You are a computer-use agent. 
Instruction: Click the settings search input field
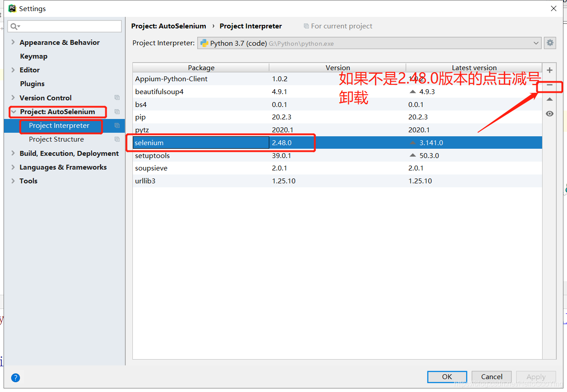tap(65, 26)
